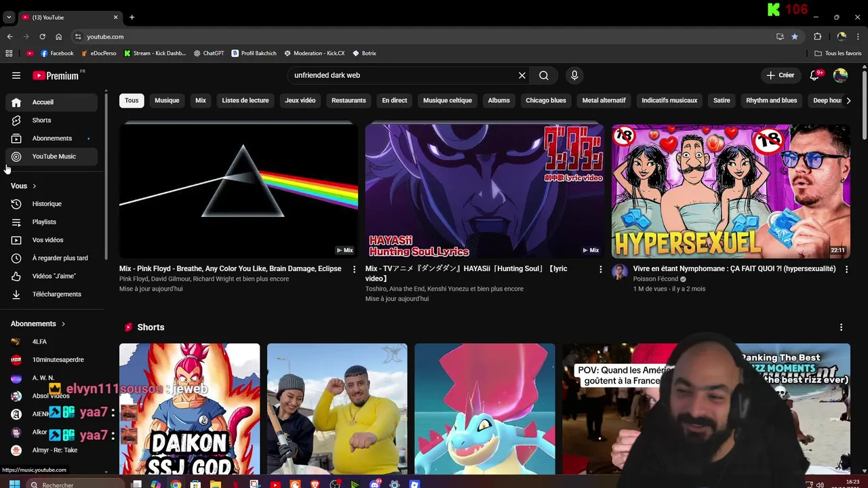Open 4LFA channel subscription

point(52,342)
